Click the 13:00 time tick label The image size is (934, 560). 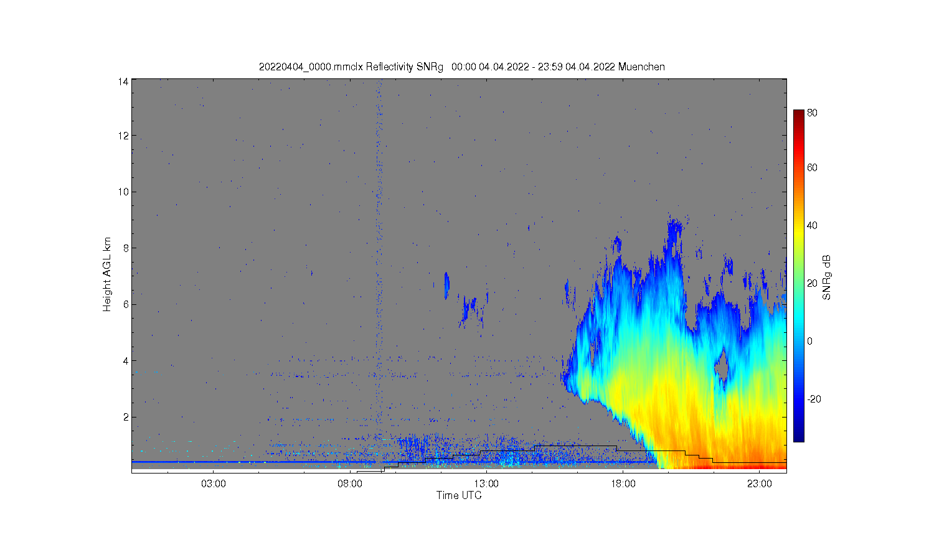pos(486,484)
